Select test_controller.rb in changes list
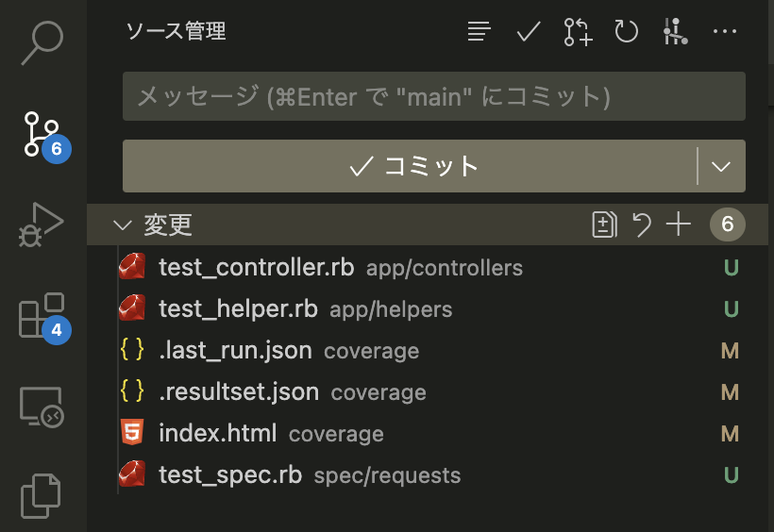 tap(256, 268)
